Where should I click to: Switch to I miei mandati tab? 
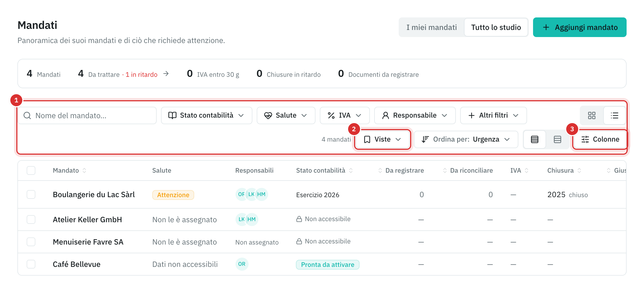[431, 27]
